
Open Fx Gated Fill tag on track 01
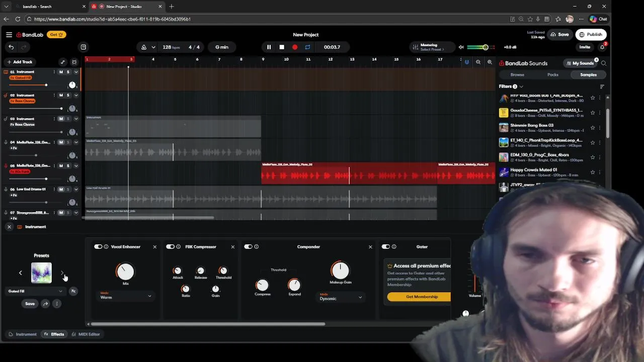click(x=21, y=78)
